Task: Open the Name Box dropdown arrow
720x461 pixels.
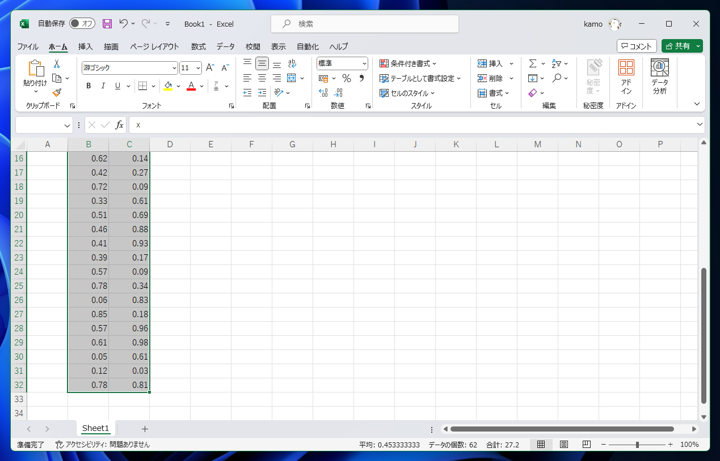Action: coord(67,125)
